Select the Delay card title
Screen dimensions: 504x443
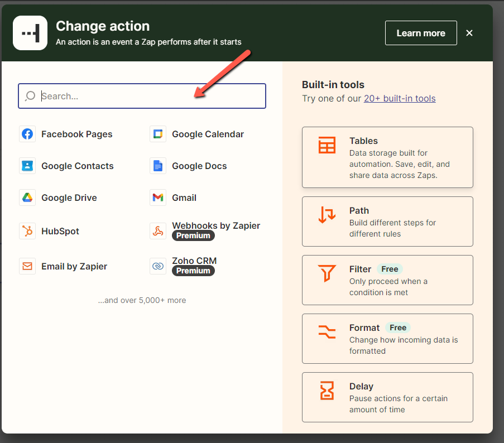coord(361,386)
